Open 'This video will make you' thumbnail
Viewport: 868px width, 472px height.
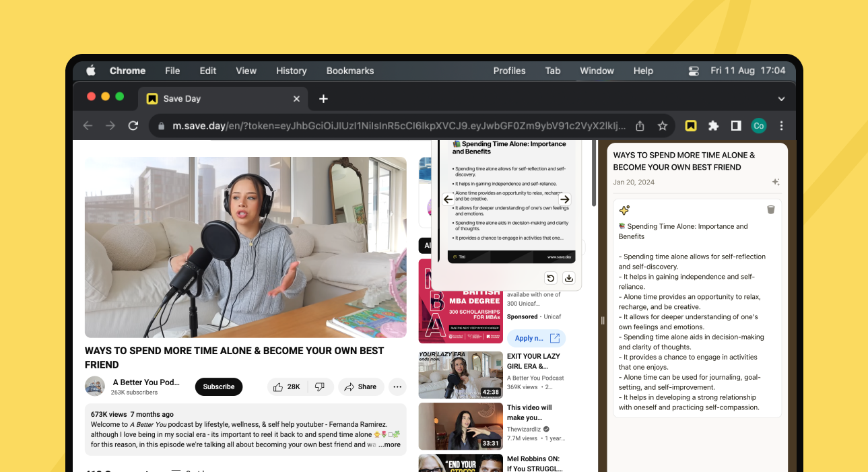click(461, 426)
